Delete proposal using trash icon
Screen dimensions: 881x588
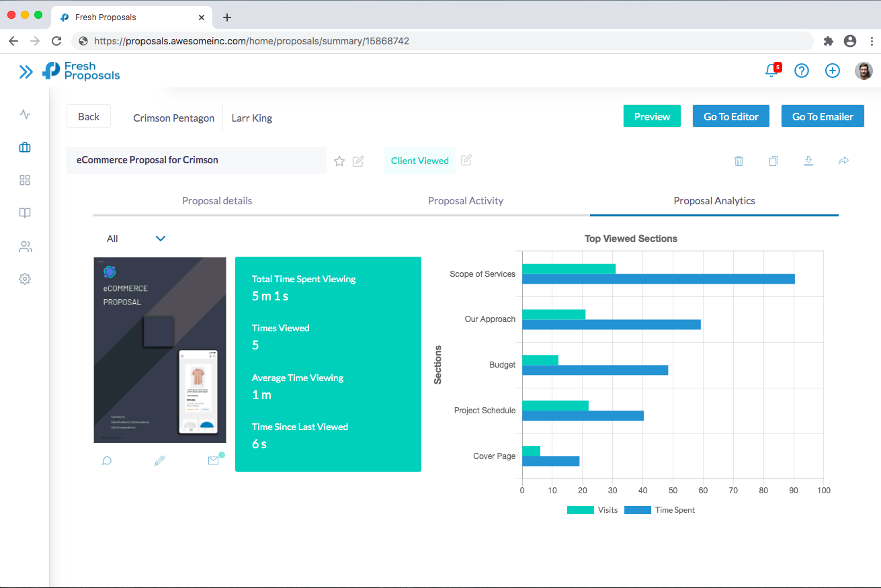(x=739, y=161)
